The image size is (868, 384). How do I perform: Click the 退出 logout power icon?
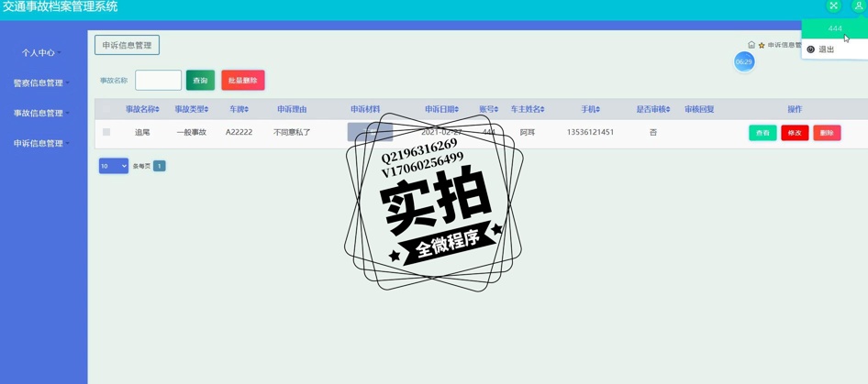pos(811,49)
